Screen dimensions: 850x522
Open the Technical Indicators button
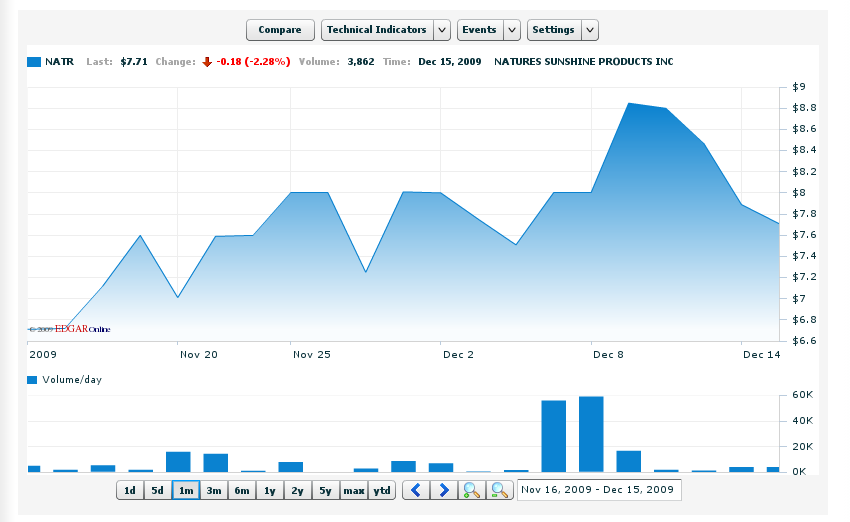click(x=377, y=30)
